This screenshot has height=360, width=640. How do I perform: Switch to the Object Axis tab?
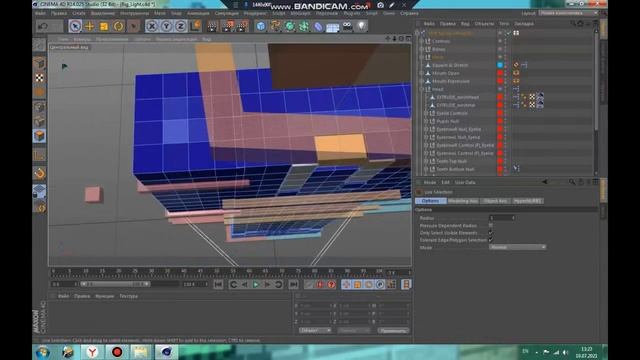tap(495, 201)
